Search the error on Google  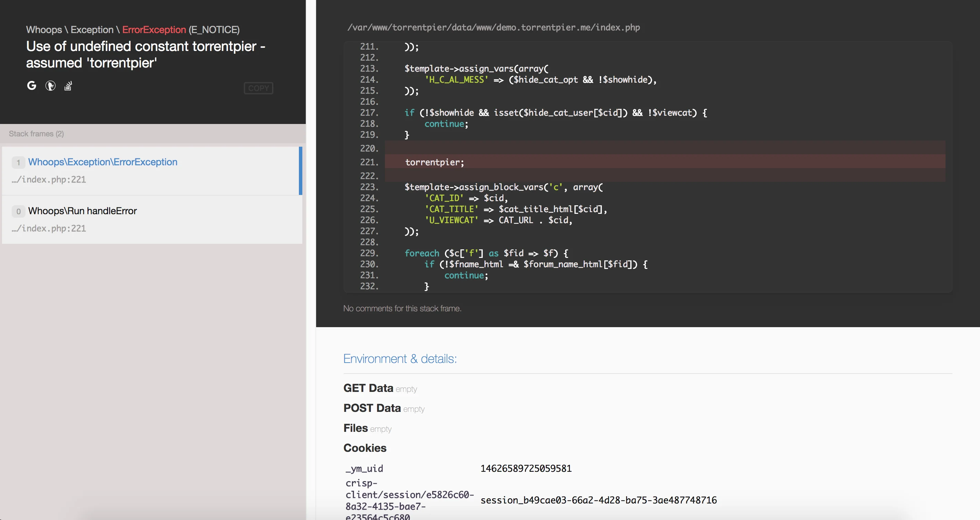point(32,86)
